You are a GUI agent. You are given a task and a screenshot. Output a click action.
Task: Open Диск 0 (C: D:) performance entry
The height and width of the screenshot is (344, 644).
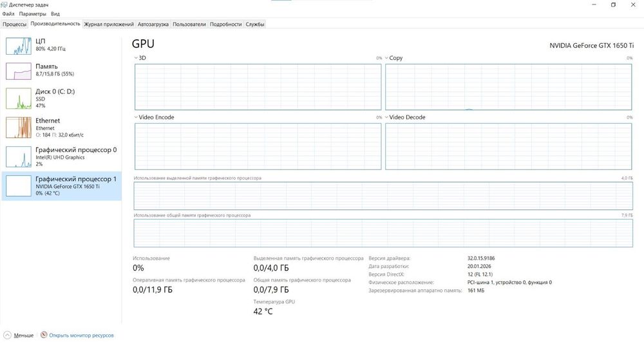pyautogui.click(x=62, y=98)
